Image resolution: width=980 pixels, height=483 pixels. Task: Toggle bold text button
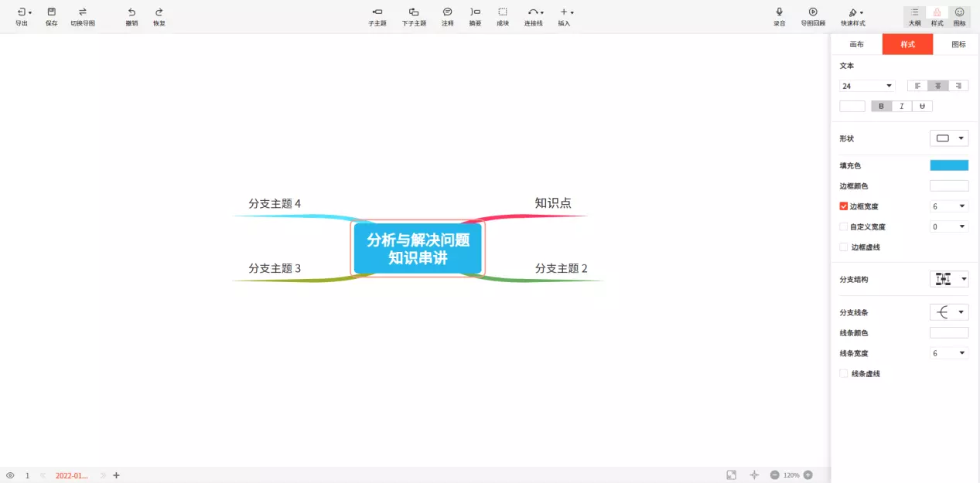coord(881,107)
